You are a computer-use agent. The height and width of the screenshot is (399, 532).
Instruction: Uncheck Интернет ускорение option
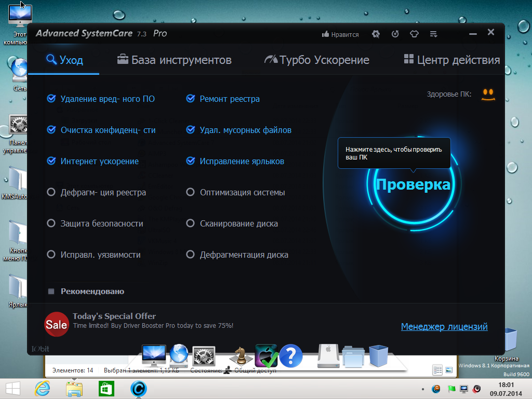tap(51, 161)
